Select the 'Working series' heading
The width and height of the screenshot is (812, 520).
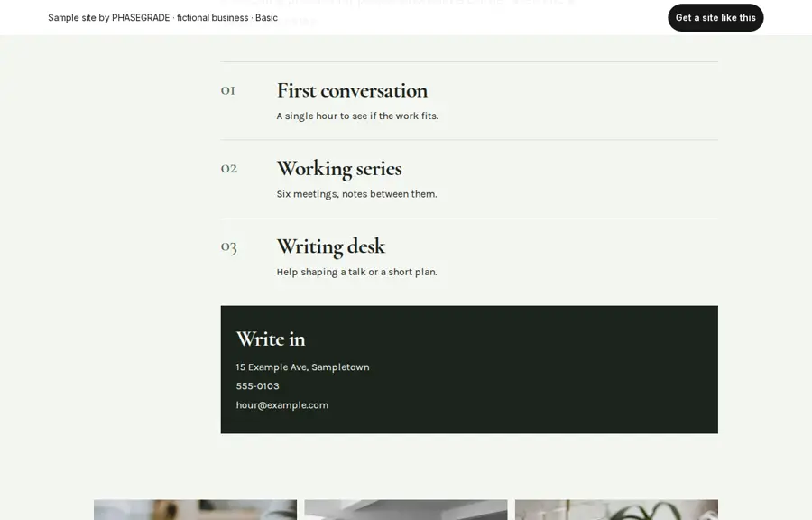(x=339, y=169)
